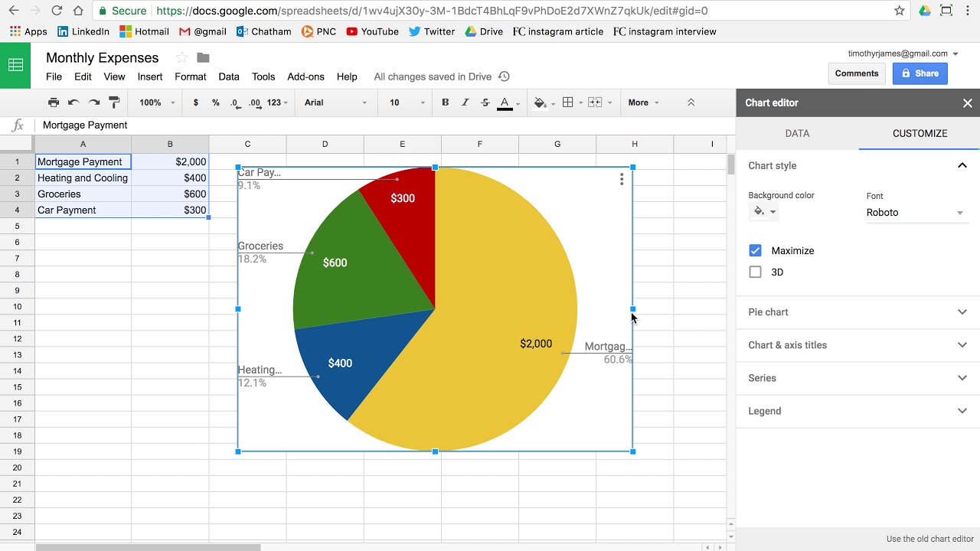Viewport: 980px width, 551px height.
Task: Redo the last action
Action: tap(94, 103)
